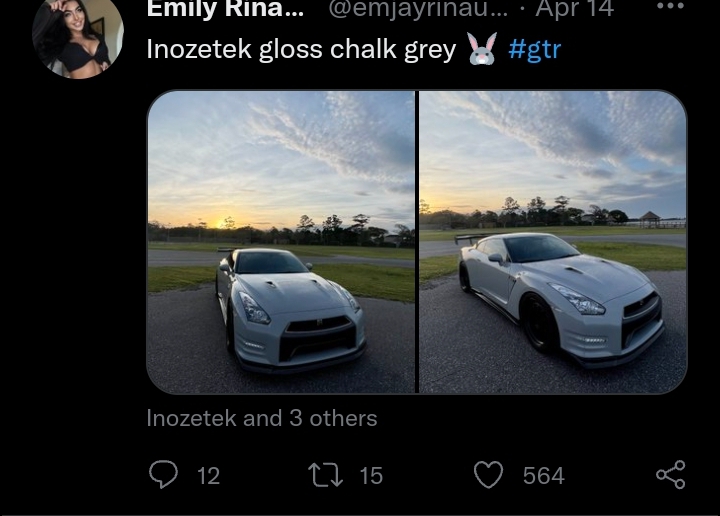This screenshot has height=516, width=720.
Task: Like the tweet with the heart icon
Action: pos(488,475)
